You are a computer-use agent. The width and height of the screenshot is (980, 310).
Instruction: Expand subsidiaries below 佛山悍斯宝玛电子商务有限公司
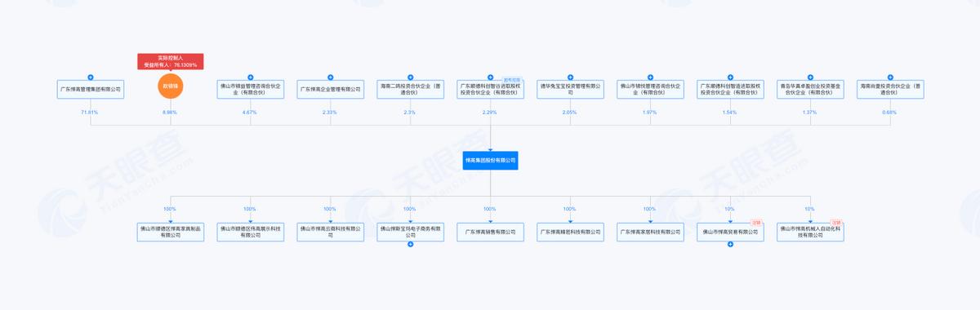click(x=410, y=244)
